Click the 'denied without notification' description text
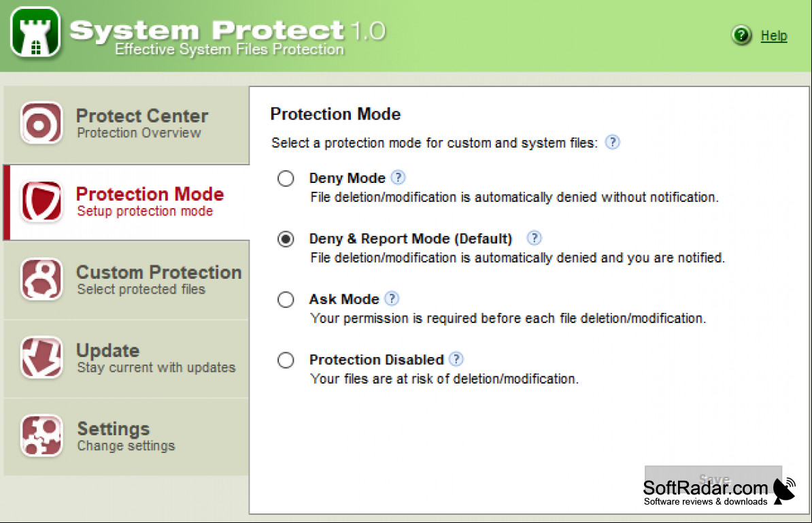Viewport: 812px width, 523px height. (514, 197)
